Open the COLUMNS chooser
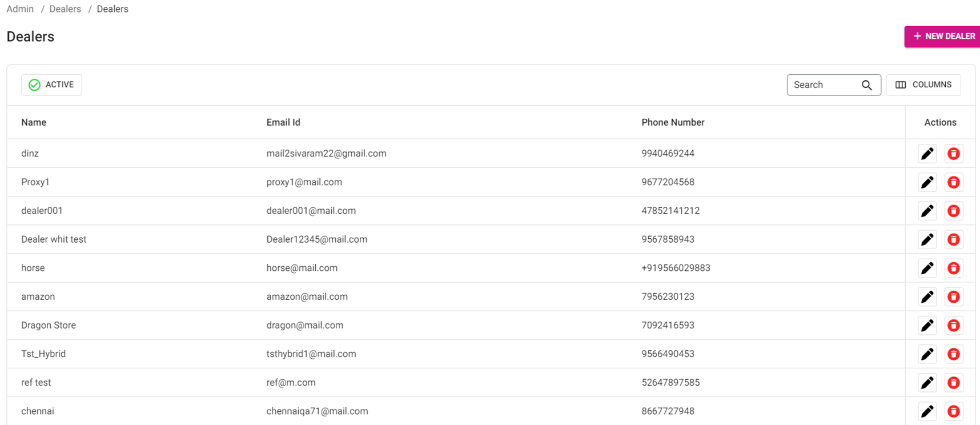980x425 pixels. click(923, 85)
